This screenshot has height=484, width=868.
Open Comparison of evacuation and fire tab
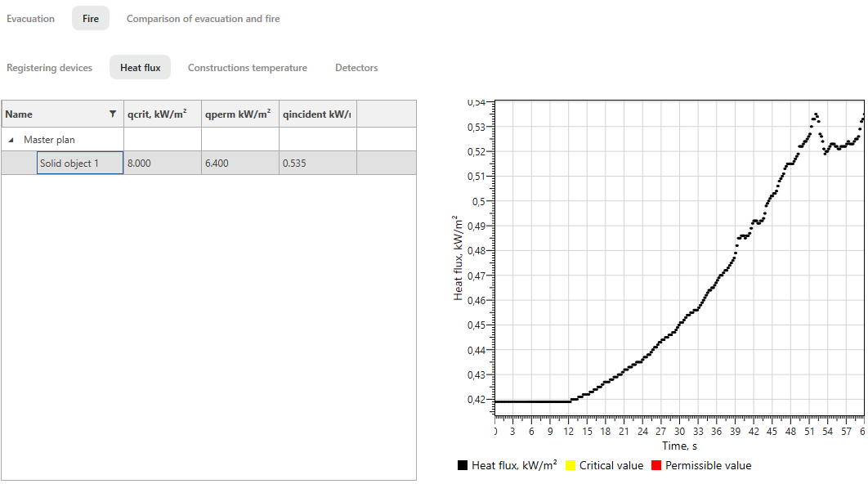pyautogui.click(x=203, y=19)
